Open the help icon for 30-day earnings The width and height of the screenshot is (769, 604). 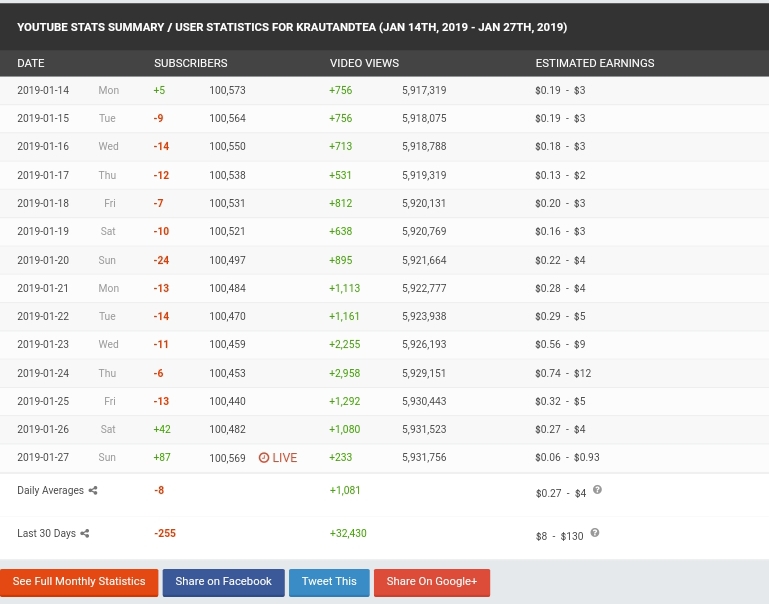[x=594, y=532]
